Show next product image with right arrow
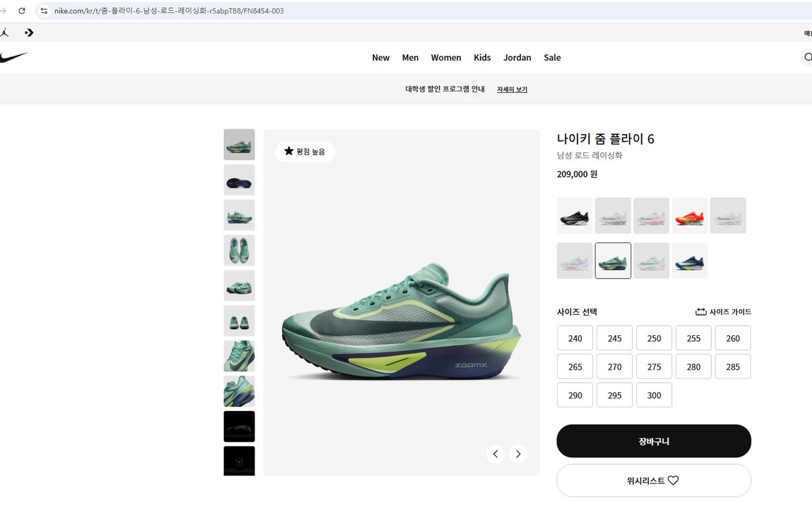The width and height of the screenshot is (812, 512). [x=518, y=454]
